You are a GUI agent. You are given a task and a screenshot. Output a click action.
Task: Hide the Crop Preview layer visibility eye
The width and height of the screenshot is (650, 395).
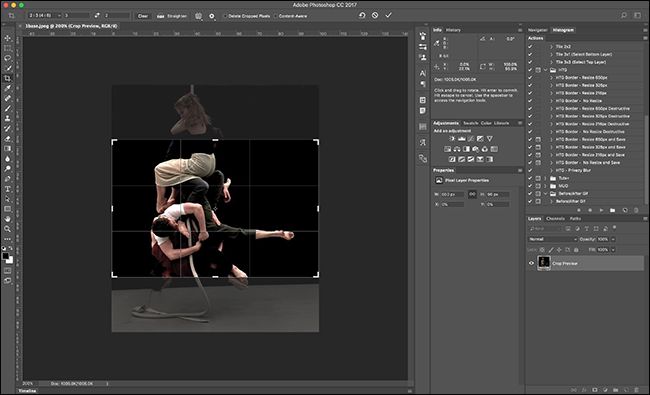531,263
